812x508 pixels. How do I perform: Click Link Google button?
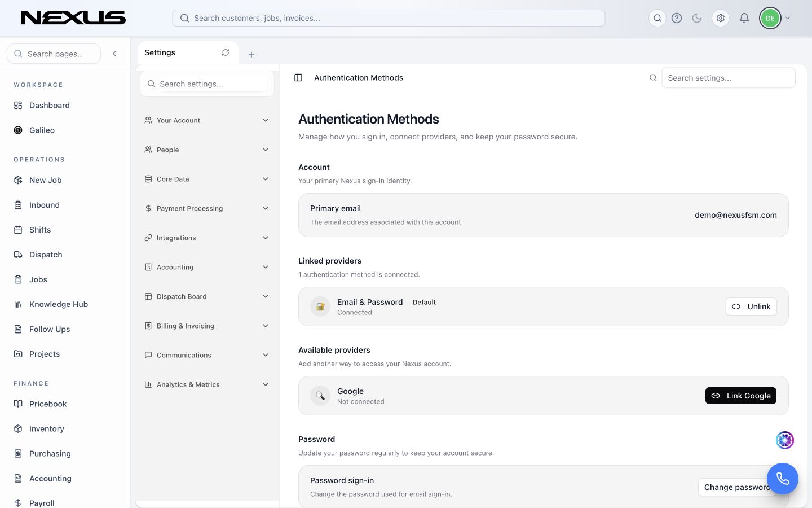pos(741,396)
